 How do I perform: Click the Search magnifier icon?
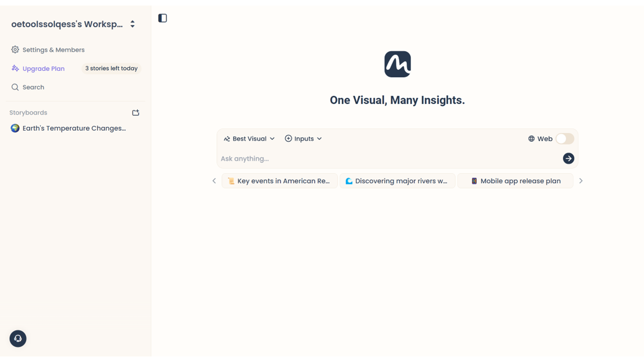[x=15, y=87]
